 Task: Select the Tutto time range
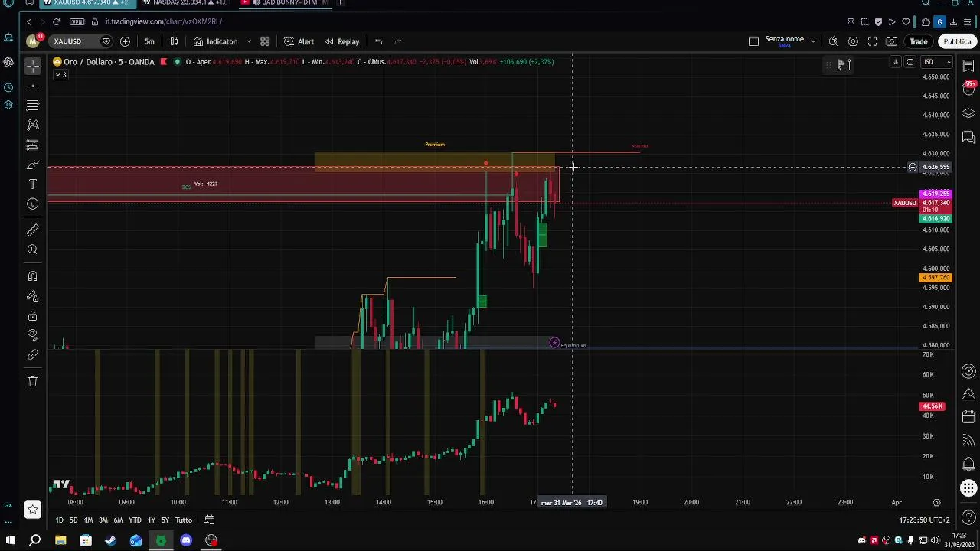coord(184,520)
